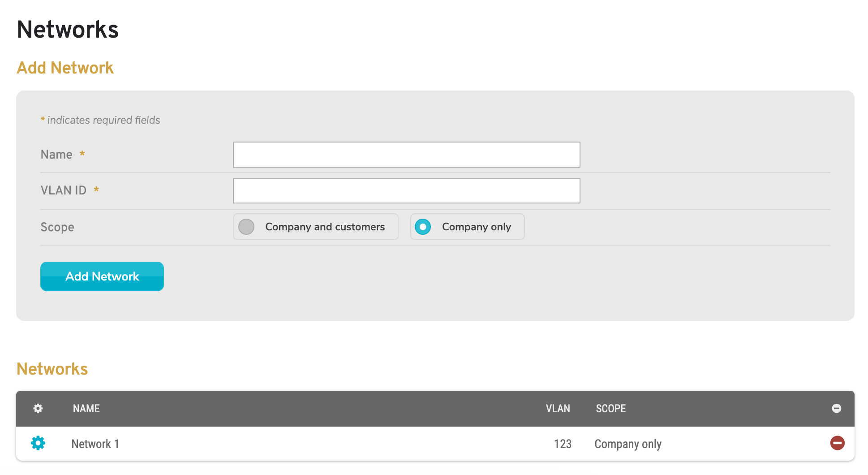
Task: Click the gold Networks heading above table
Action: [52, 369]
